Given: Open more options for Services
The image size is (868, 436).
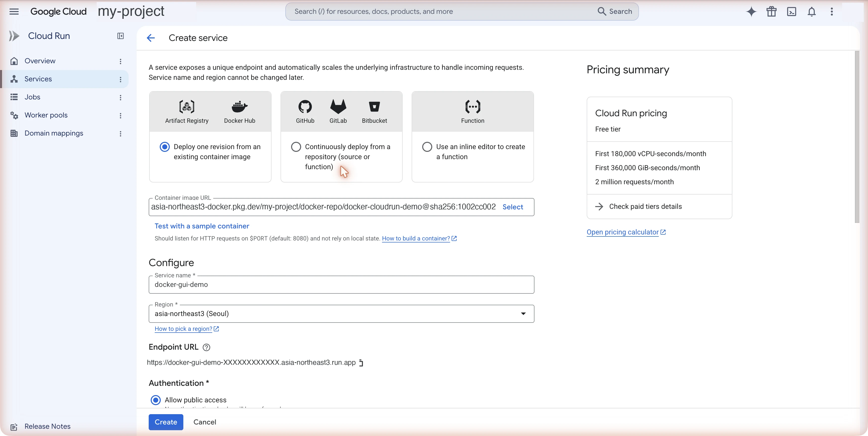Looking at the screenshot, I should 120,80.
